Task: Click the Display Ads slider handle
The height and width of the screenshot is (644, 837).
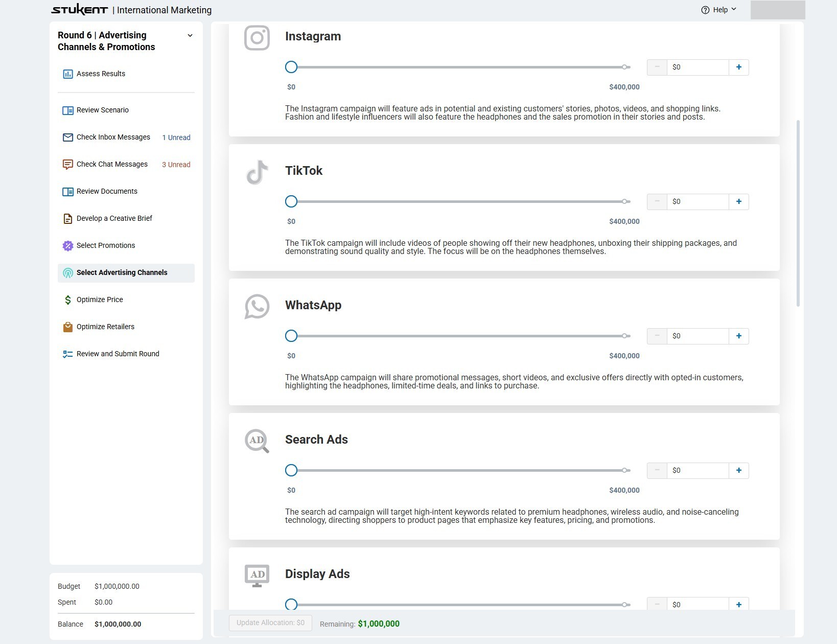Action: pyautogui.click(x=291, y=604)
